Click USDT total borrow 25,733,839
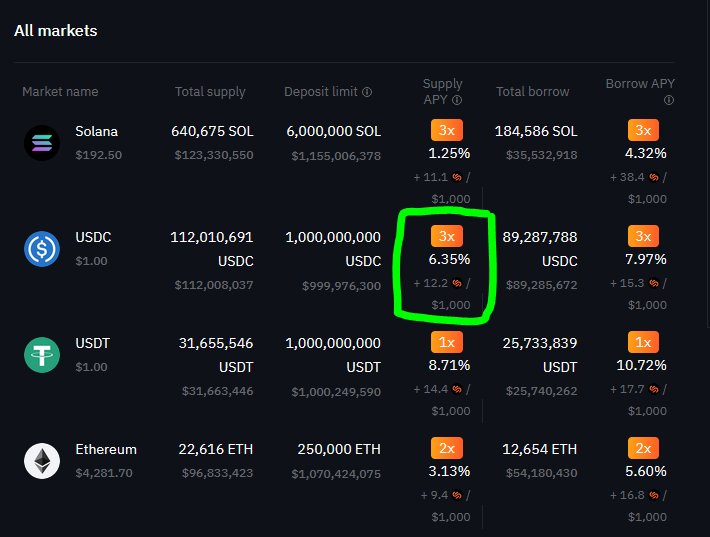710x537 pixels. coord(540,343)
